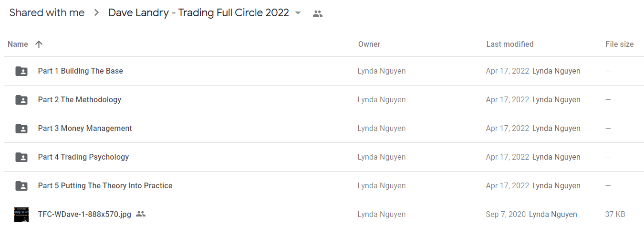Select the TFC-WDave-1-888x570.jpg file name
Image resolution: width=644 pixels, height=227 pixels.
pos(84,215)
